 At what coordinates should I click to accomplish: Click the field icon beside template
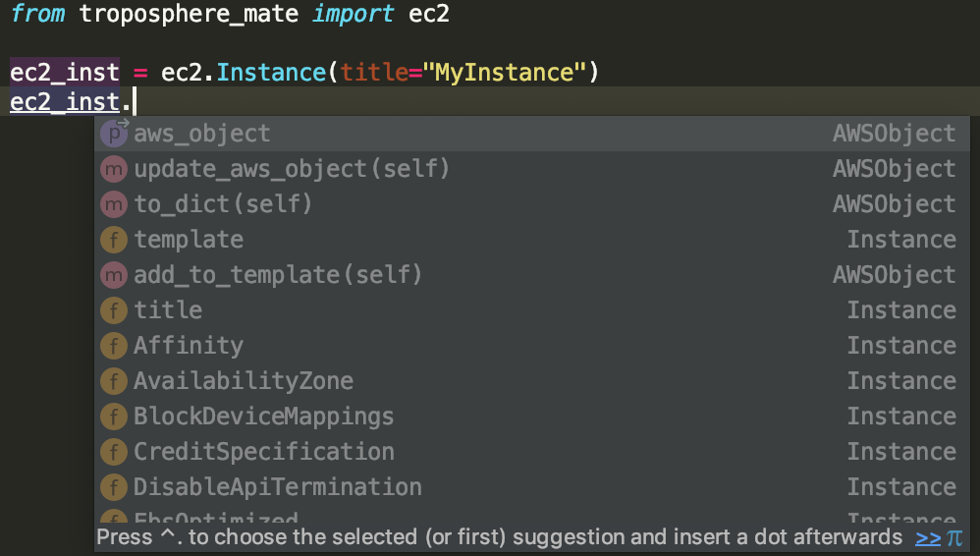(115, 240)
